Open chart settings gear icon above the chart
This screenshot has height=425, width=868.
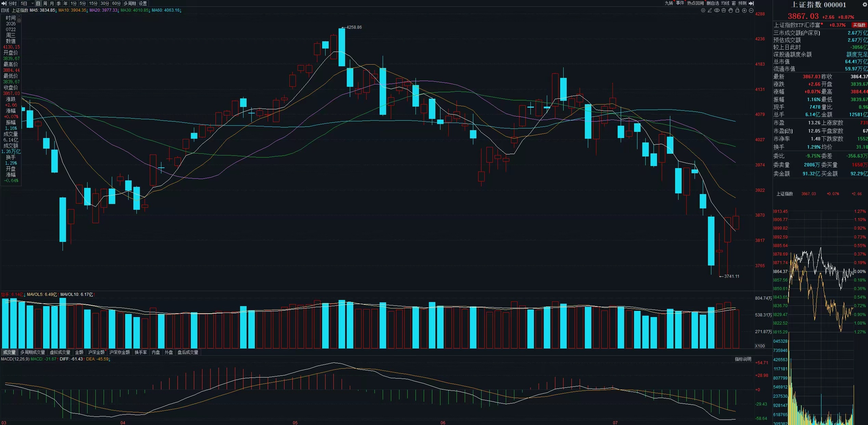[703, 10]
